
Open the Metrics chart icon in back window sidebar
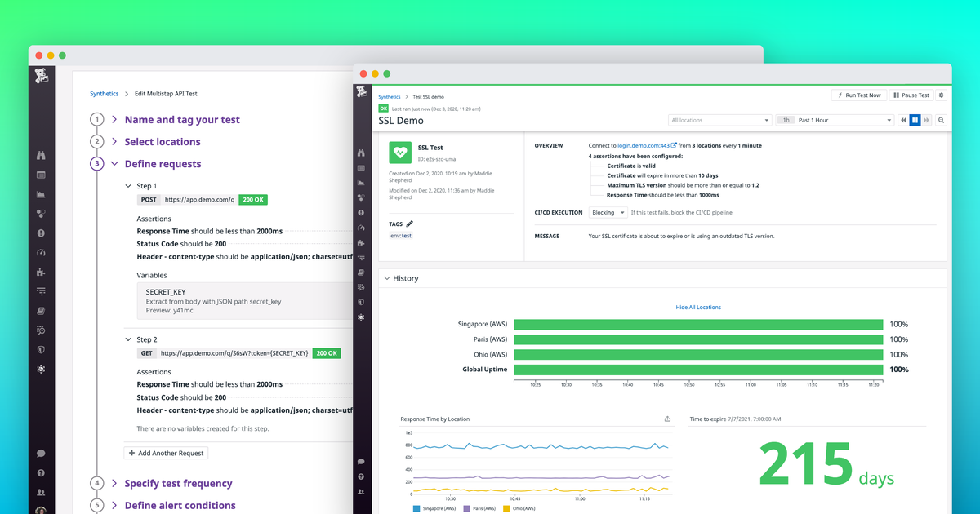point(41,194)
